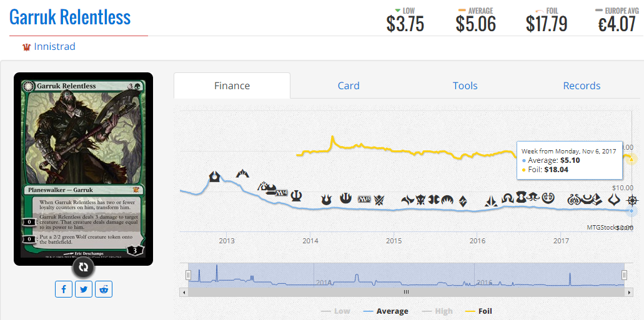
Task: Click the Aether Revolt filigree set marker
Action: click(574, 200)
